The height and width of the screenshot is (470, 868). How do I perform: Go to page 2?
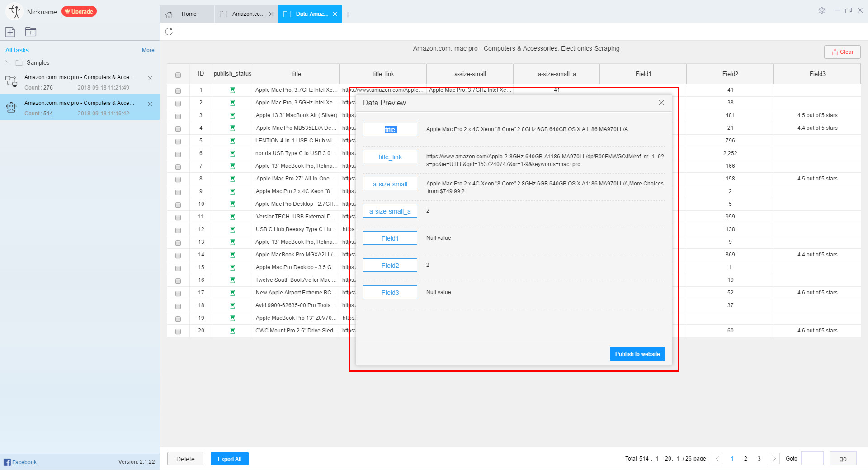click(745, 459)
